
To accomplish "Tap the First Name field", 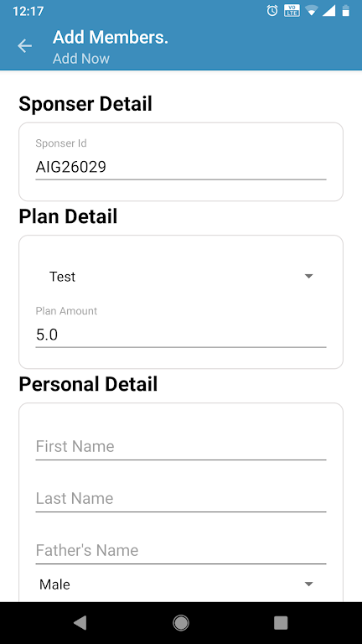I will (x=181, y=446).
